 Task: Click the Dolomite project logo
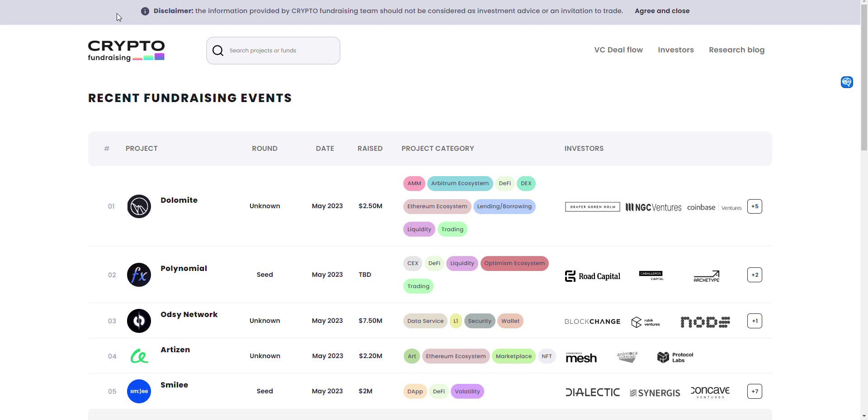tap(139, 206)
